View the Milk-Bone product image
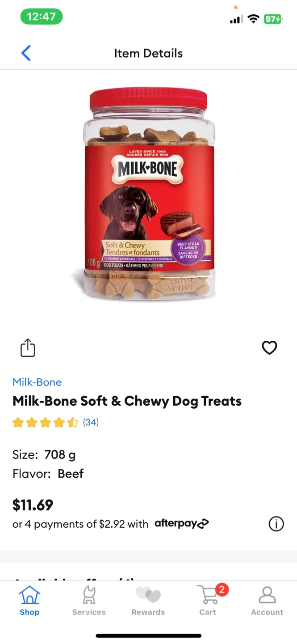 click(149, 194)
